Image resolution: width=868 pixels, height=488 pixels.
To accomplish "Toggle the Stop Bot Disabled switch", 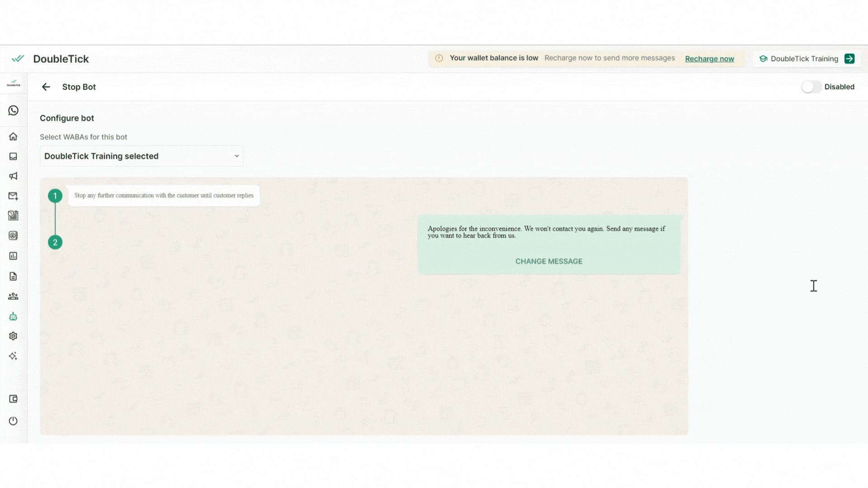I will point(811,87).
